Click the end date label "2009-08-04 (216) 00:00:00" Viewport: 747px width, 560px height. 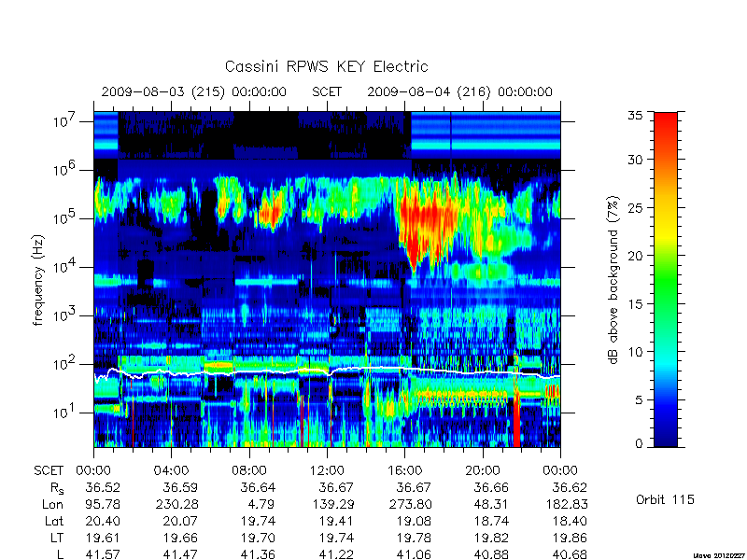tap(459, 91)
